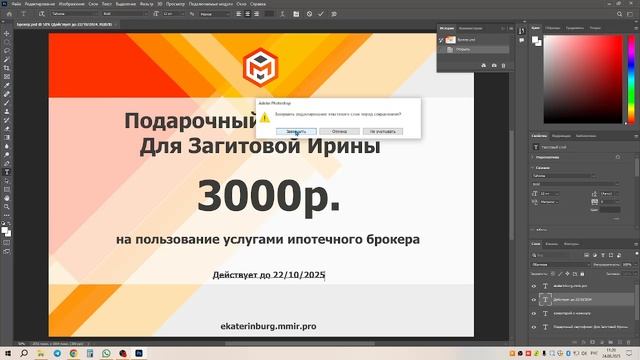This screenshot has height=360, width=640.
Task: Collapse Character section in Properties panel
Action: [x=533, y=168]
